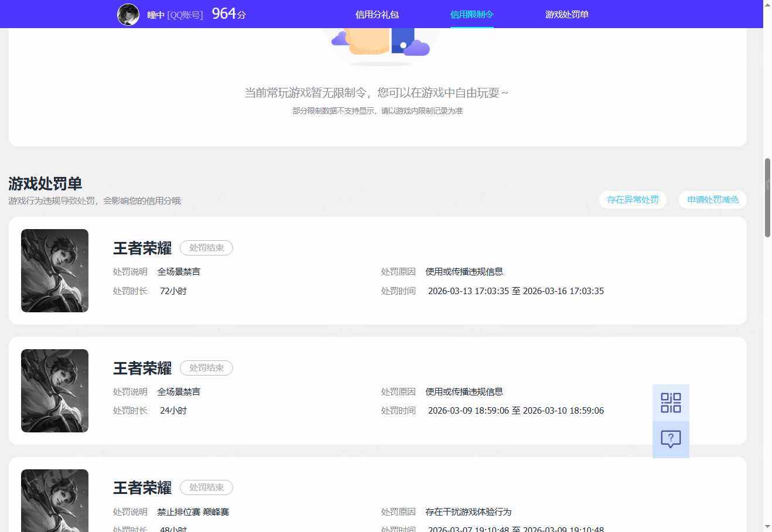The height and width of the screenshot is (532, 772).
Task: Go to the 游戏处罚单 tab
Action: (567, 14)
